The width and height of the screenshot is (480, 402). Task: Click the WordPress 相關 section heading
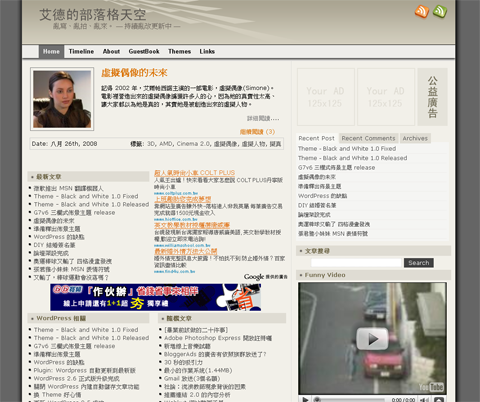click(x=61, y=318)
